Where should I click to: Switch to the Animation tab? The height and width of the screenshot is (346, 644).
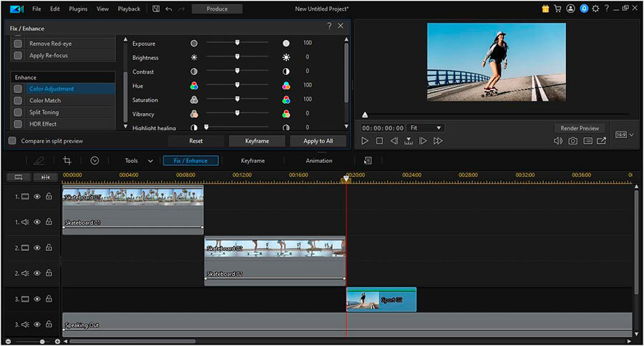319,160
